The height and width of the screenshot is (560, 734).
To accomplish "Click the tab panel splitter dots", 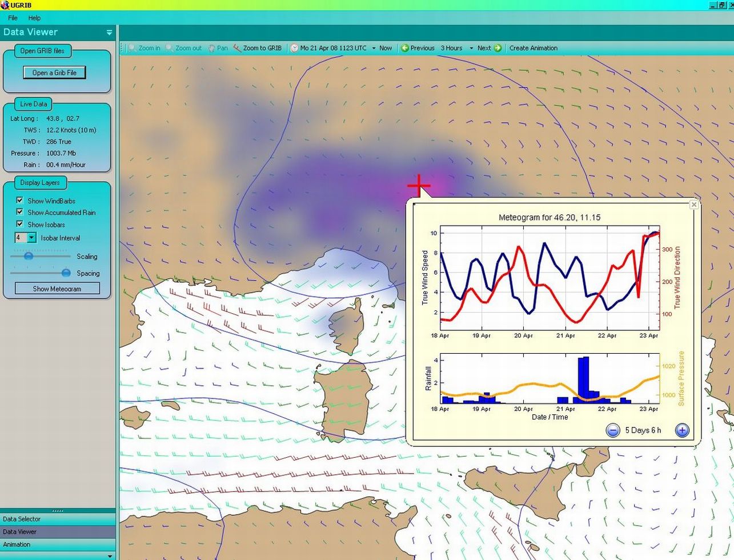I will click(x=58, y=510).
